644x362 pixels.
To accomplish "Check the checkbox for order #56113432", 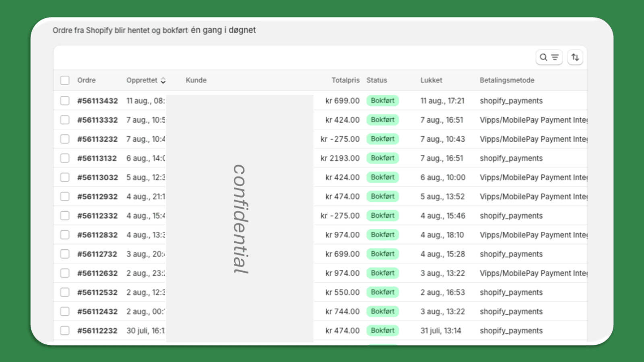I will click(x=65, y=101).
